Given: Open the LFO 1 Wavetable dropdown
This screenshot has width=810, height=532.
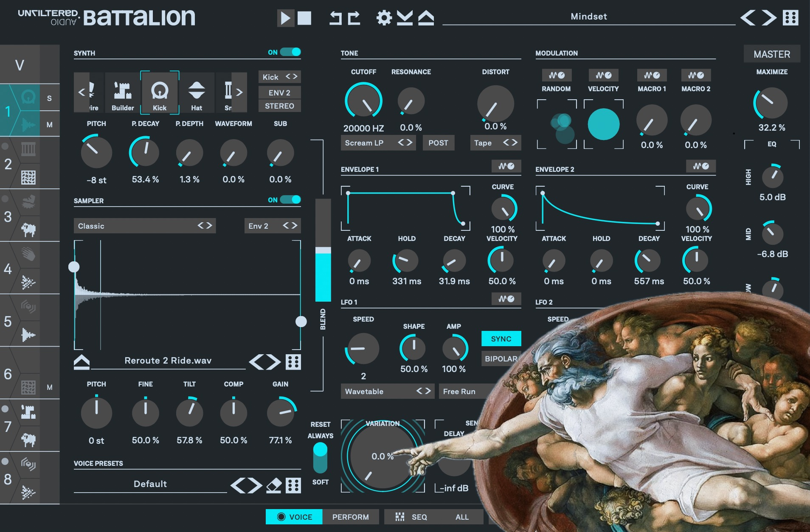Looking at the screenshot, I should tap(388, 391).
